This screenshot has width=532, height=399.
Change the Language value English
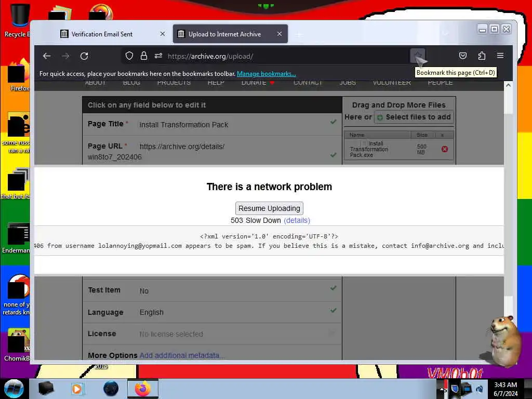151,312
